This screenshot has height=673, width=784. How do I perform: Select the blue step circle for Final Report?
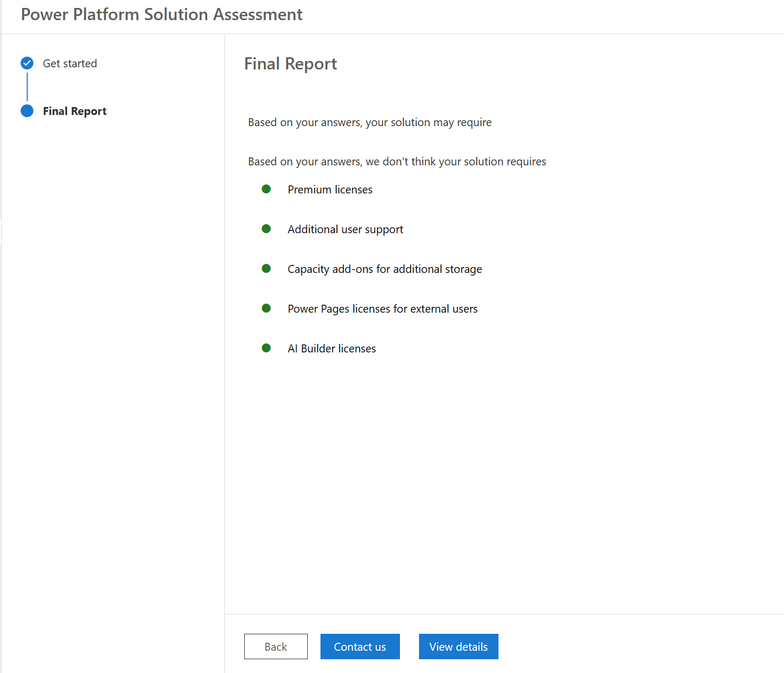pyautogui.click(x=27, y=111)
